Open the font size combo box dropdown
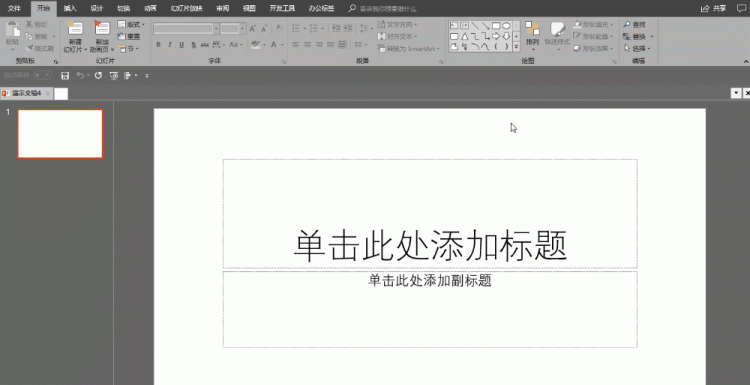The width and height of the screenshot is (750, 385). pyautogui.click(x=242, y=29)
